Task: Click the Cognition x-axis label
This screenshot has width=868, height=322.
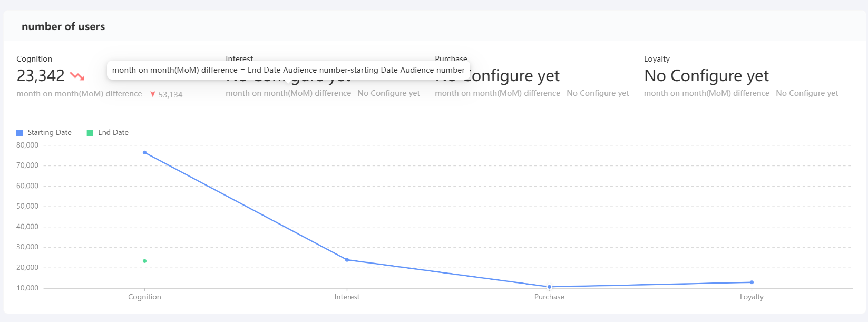Action: (145, 297)
